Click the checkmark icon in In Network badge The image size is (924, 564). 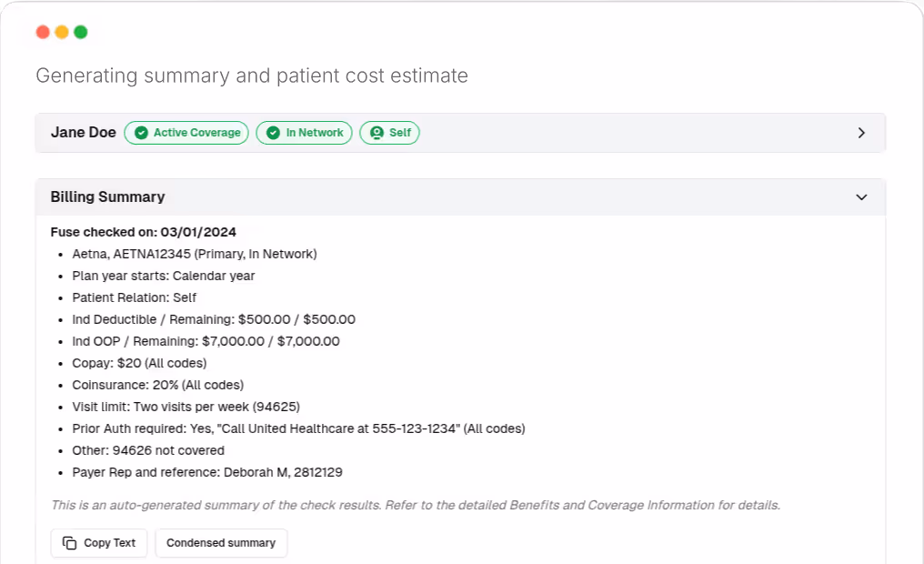click(274, 132)
